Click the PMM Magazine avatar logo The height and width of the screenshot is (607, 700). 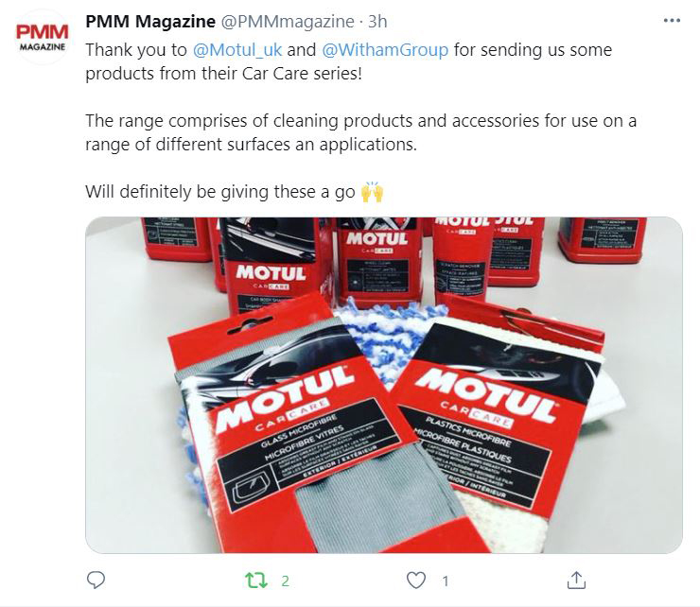click(x=43, y=37)
